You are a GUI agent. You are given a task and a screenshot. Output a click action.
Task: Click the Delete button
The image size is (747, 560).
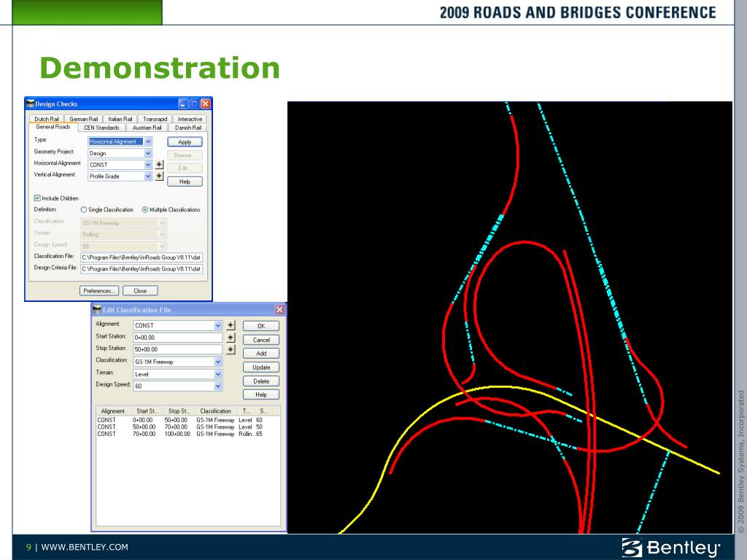[x=261, y=381]
